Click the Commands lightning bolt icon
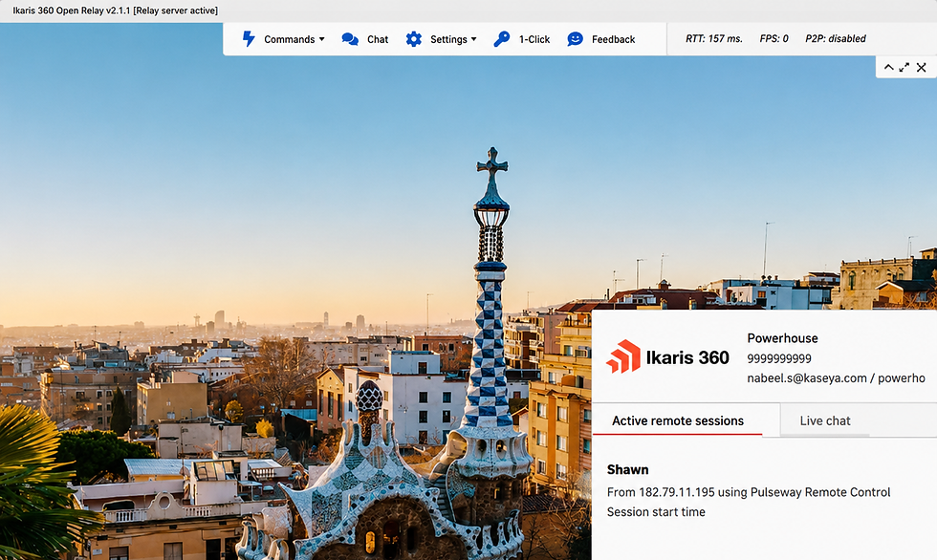This screenshot has width=937, height=560. [249, 39]
